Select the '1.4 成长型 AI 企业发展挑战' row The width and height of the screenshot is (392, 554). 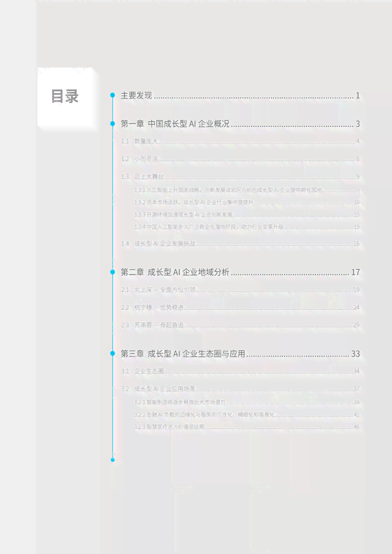coord(240,244)
